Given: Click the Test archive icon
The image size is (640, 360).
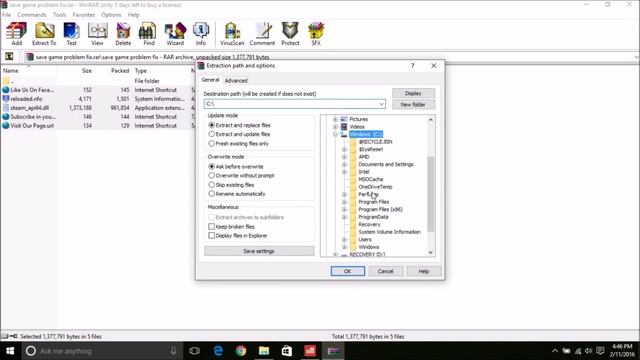Looking at the screenshot, I should coord(71,33).
